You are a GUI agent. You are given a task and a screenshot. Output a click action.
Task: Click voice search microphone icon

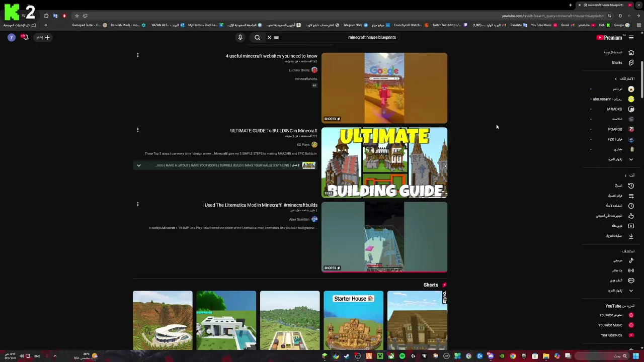[x=240, y=37]
